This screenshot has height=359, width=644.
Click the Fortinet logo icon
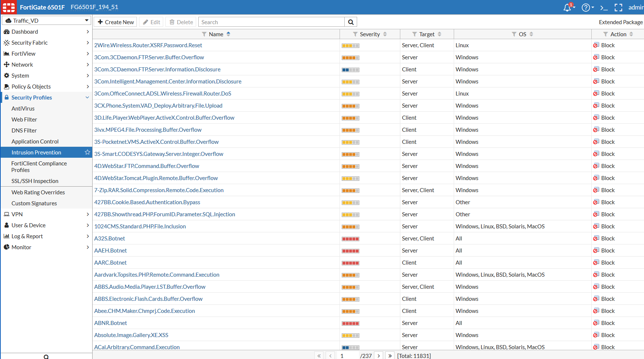9,7
